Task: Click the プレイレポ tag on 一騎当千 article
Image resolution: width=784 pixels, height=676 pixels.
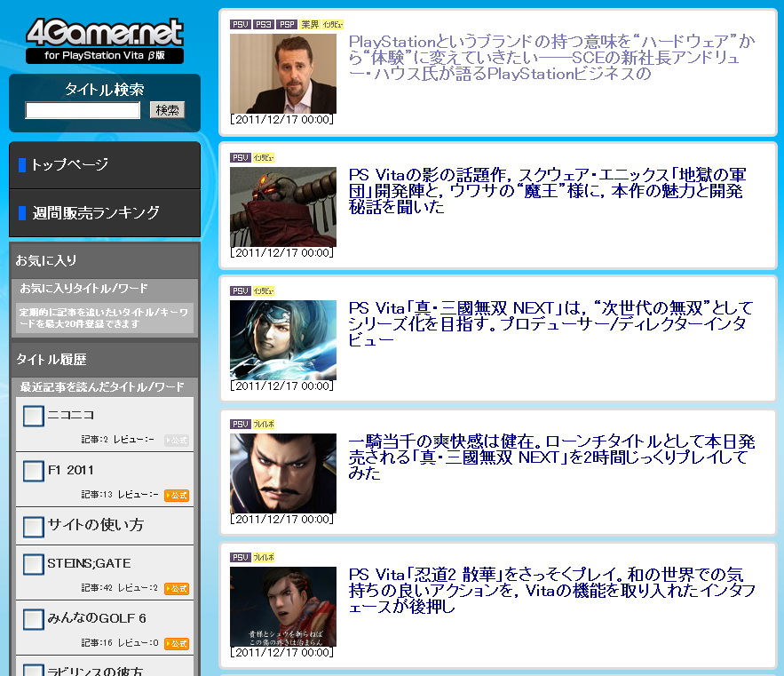Action: (264, 424)
